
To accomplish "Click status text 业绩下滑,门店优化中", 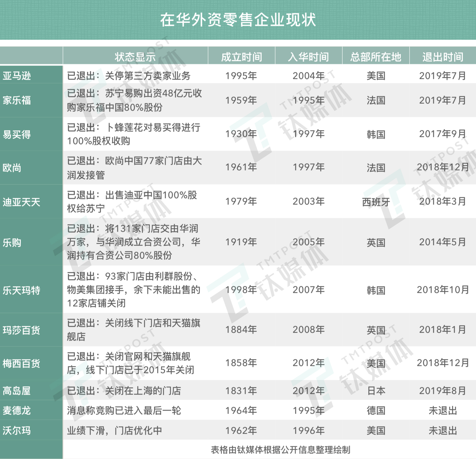I will [x=114, y=431].
